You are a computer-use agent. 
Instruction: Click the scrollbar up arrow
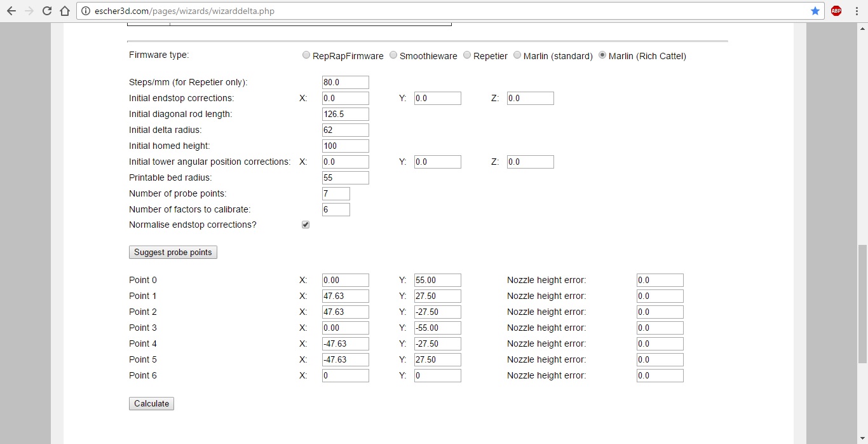click(x=862, y=29)
